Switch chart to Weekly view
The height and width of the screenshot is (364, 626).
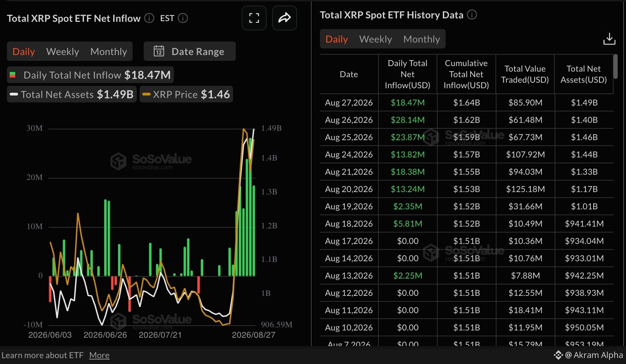(x=63, y=52)
